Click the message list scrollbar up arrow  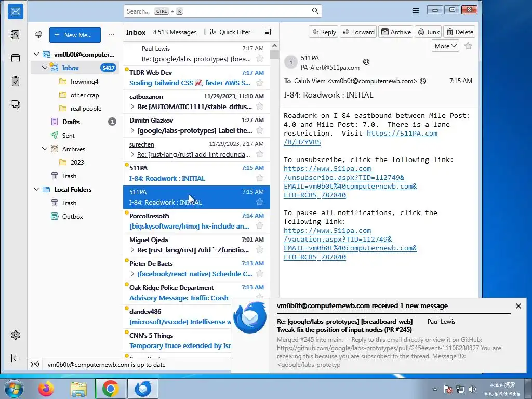point(274,46)
